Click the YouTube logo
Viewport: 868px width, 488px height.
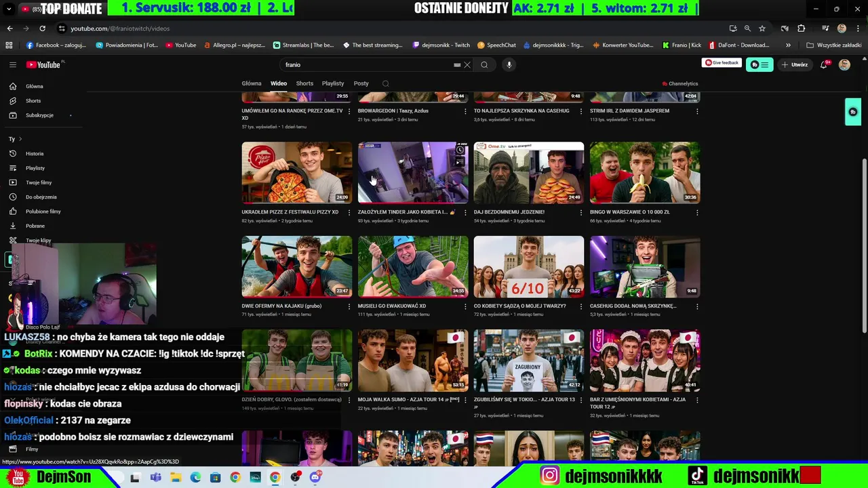click(x=44, y=64)
